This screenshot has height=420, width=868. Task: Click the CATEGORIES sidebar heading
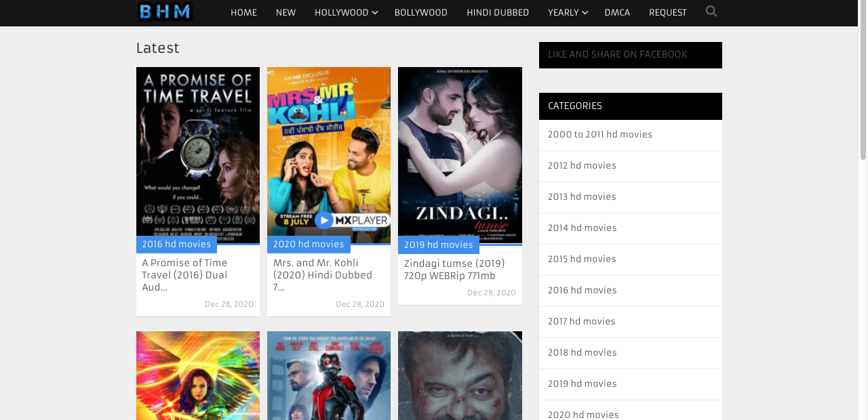click(x=575, y=106)
